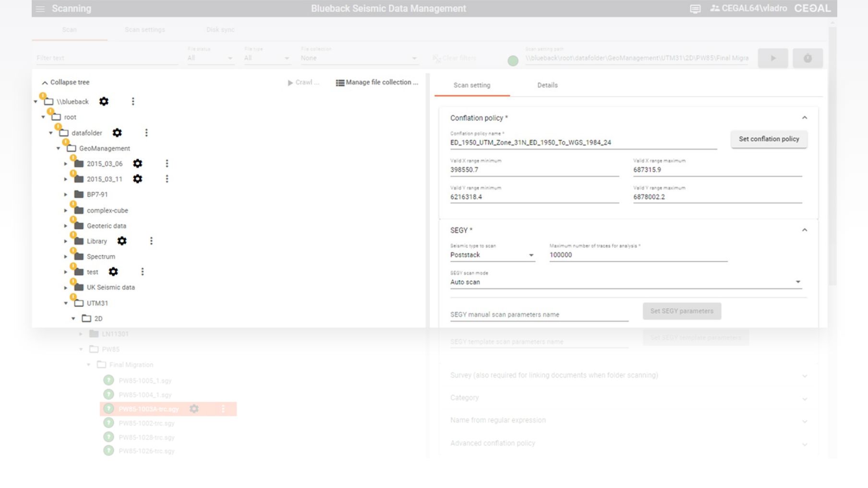Click Collapse tree

pos(65,82)
